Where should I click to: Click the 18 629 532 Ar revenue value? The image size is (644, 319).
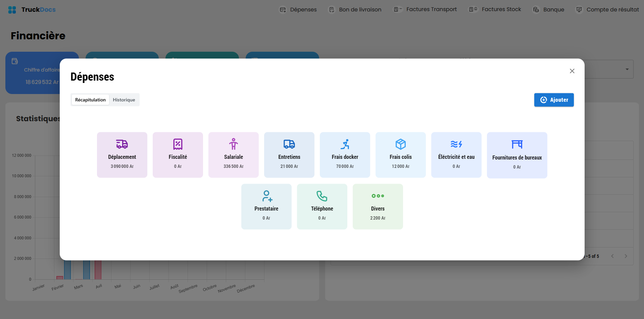(x=42, y=82)
